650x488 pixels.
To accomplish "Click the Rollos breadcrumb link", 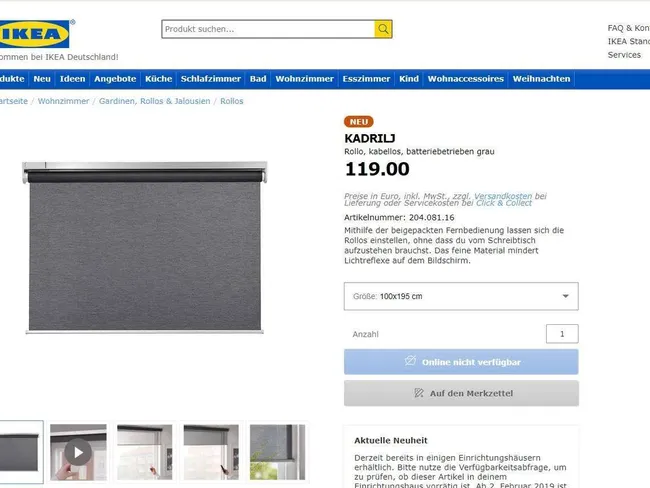I will pyautogui.click(x=232, y=101).
